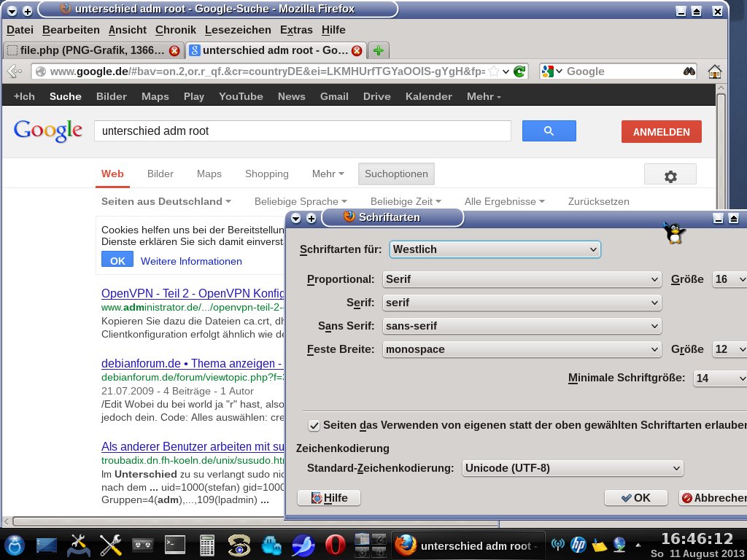This screenshot has width=747, height=560.
Task: Click the OK button in Schriftarten dialog
Action: (x=636, y=498)
